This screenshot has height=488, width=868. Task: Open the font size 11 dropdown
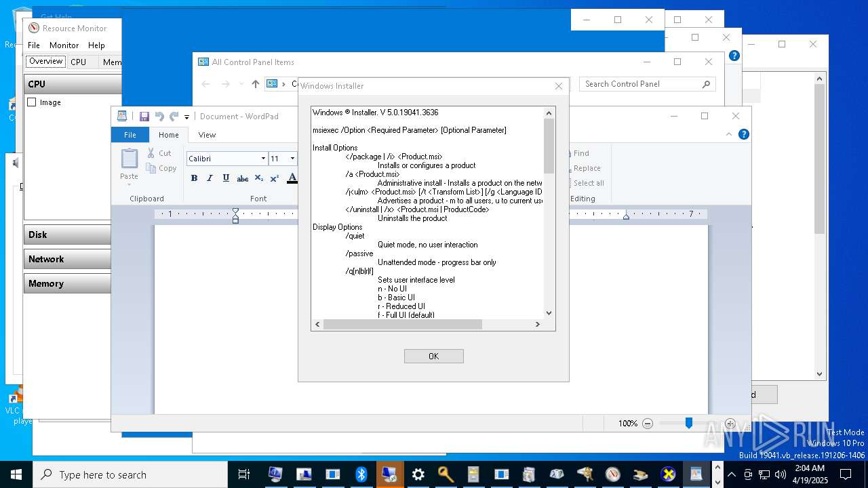point(292,159)
